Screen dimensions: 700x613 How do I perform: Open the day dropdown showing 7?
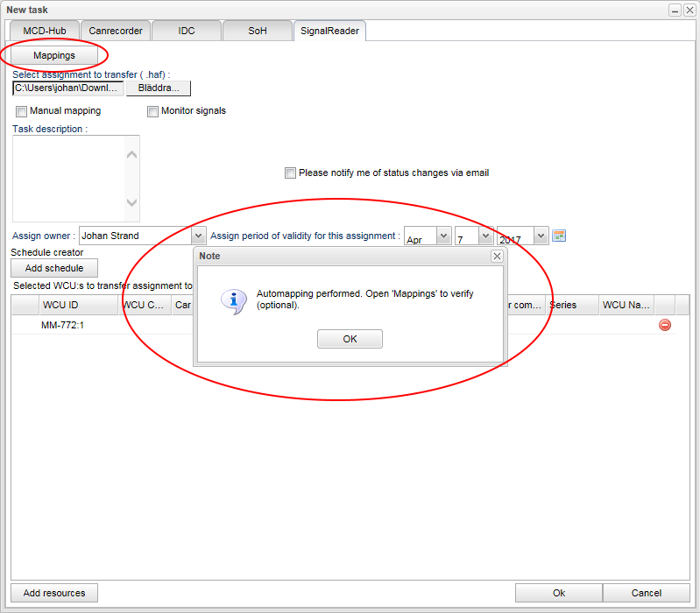(x=485, y=236)
